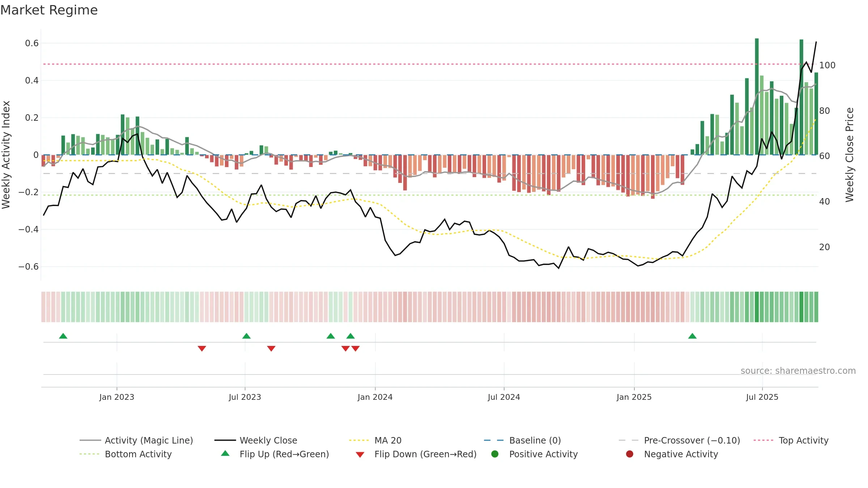Click the Weekly Activity Index axis title
This screenshot has width=868, height=488.
6,155
